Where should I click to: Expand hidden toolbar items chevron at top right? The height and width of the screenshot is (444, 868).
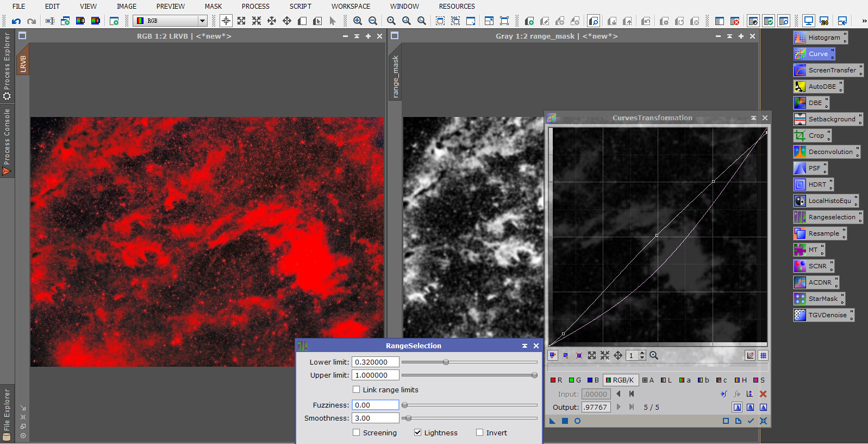click(x=864, y=21)
